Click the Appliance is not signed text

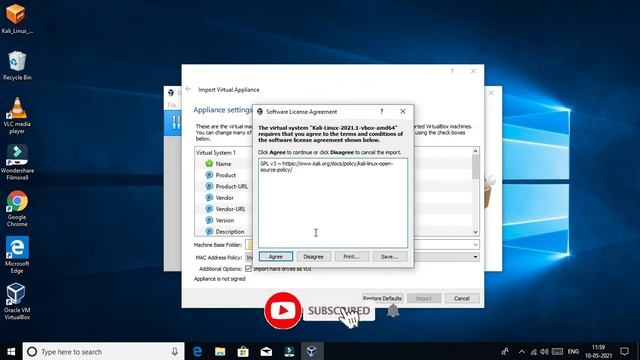(x=220, y=279)
